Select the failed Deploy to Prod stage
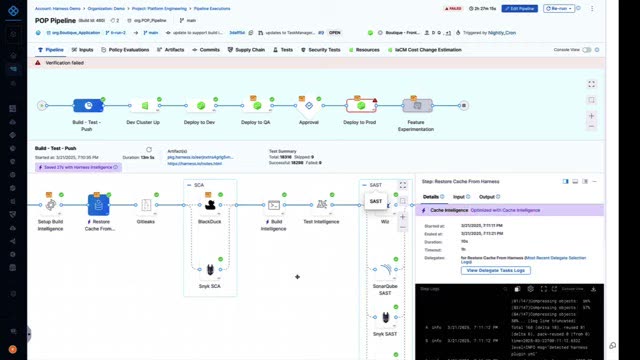Image resolution: width=640 pixels, height=360 pixels. (x=361, y=106)
